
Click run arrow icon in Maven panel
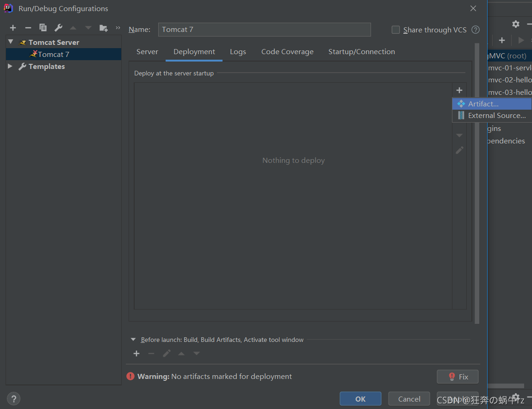click(521, 40)
